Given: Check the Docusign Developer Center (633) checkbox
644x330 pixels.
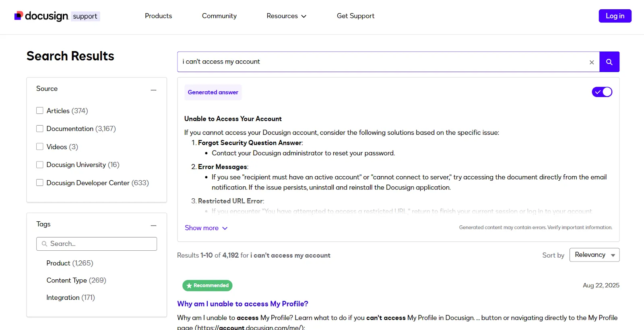Looking at the screenshot, I should coord(40,183).
